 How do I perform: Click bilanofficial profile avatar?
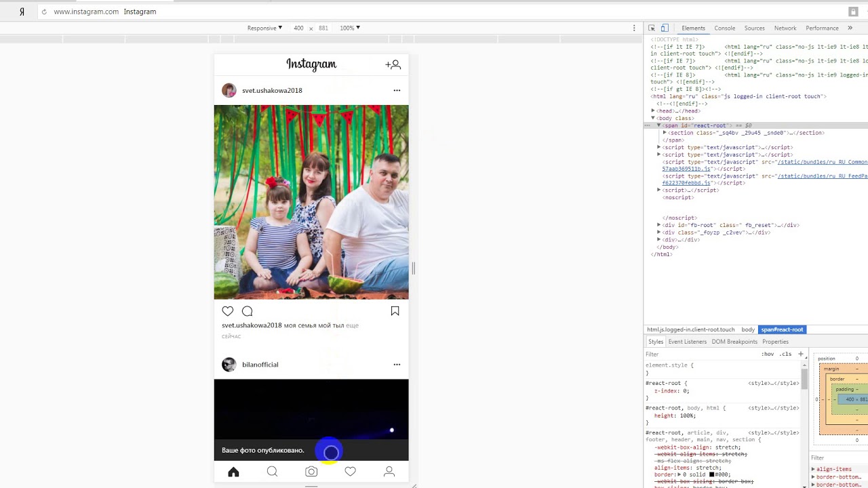click(229, 365)
